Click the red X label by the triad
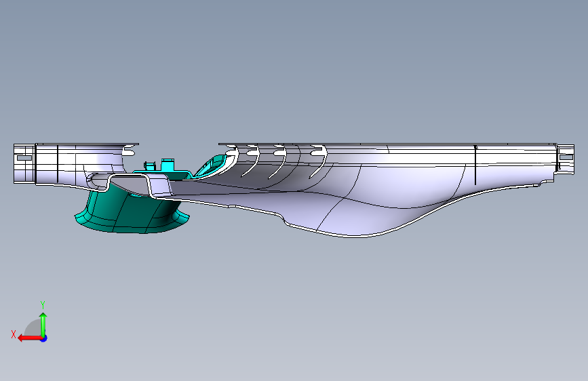The image size is (588, 381). point(14,334)
